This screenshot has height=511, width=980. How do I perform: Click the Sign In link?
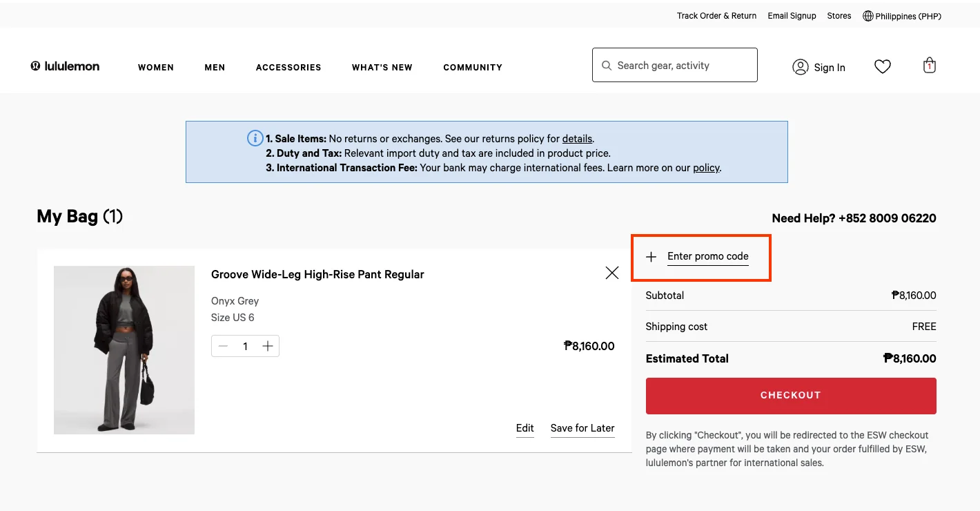click(x=830, y=68)
